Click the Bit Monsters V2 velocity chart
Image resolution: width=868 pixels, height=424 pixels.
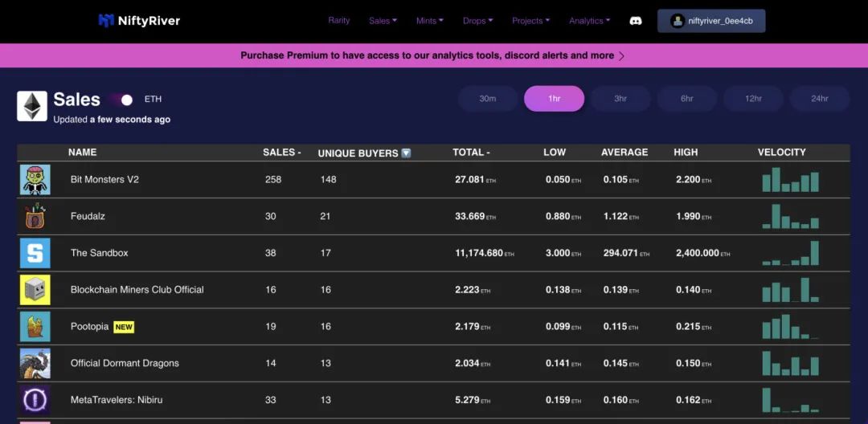click(x=790, y=180)
